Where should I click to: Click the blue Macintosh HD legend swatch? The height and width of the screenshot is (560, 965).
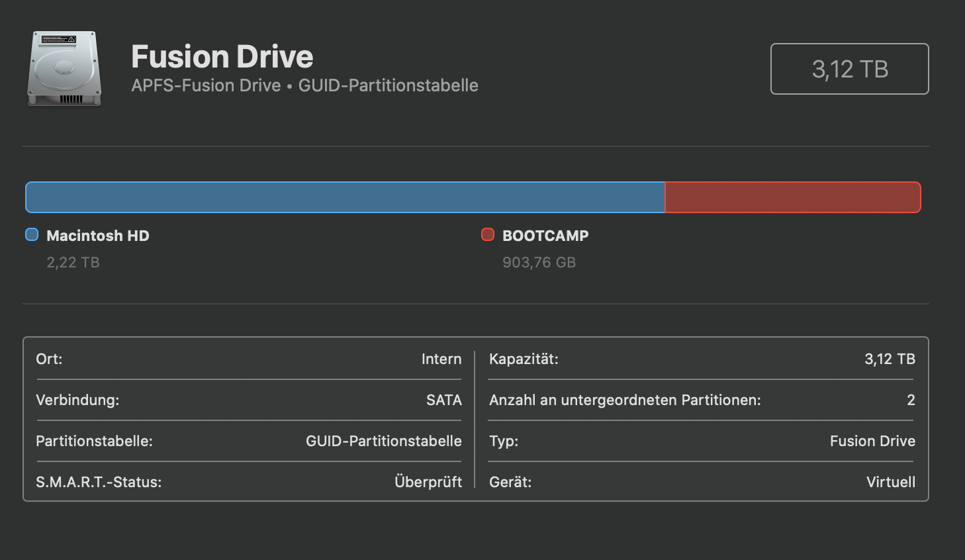pos(32,234)
